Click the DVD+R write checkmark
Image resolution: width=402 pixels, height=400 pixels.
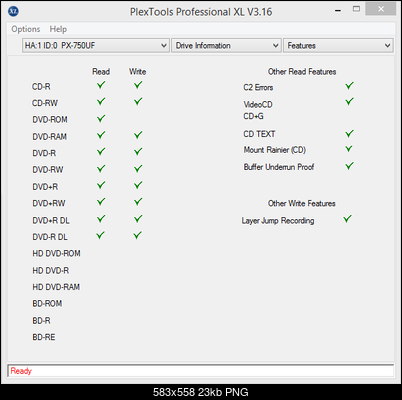pos(138,185)
